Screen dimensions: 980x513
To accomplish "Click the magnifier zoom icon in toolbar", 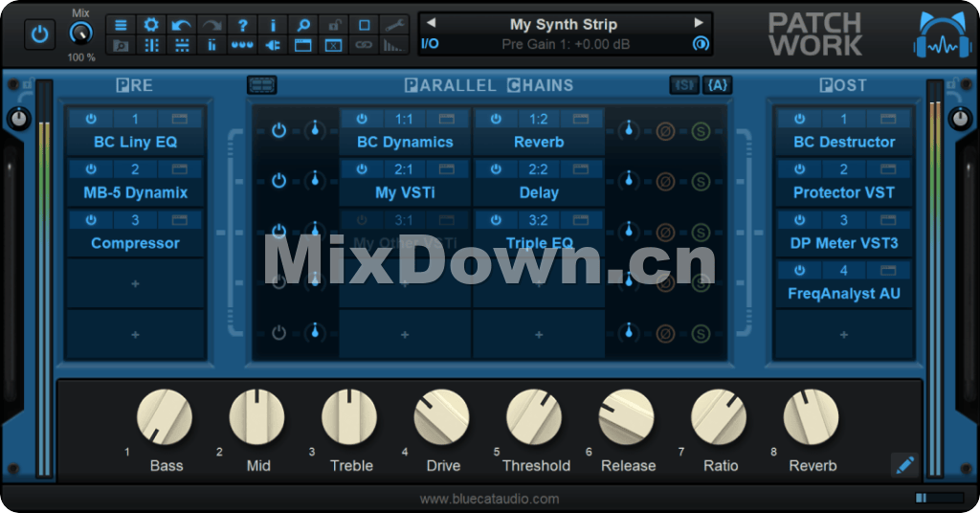I will point(303,25).
